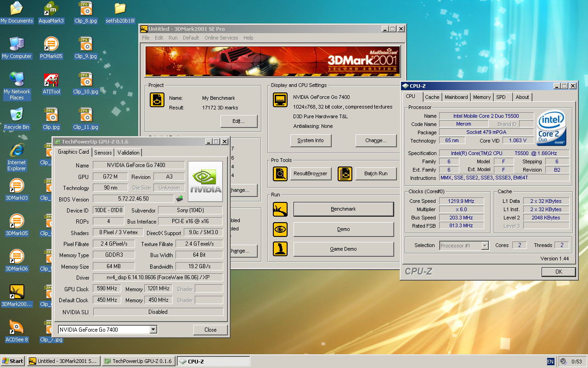Open the Windows Start menu
The image size is (588, 368).
[x=13, y=361]
